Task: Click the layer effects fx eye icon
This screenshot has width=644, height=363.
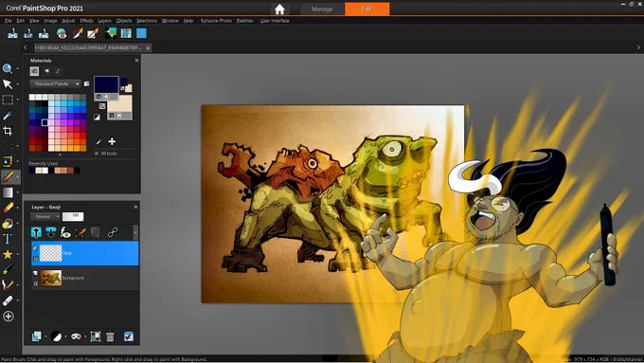Action: point(65,233)
